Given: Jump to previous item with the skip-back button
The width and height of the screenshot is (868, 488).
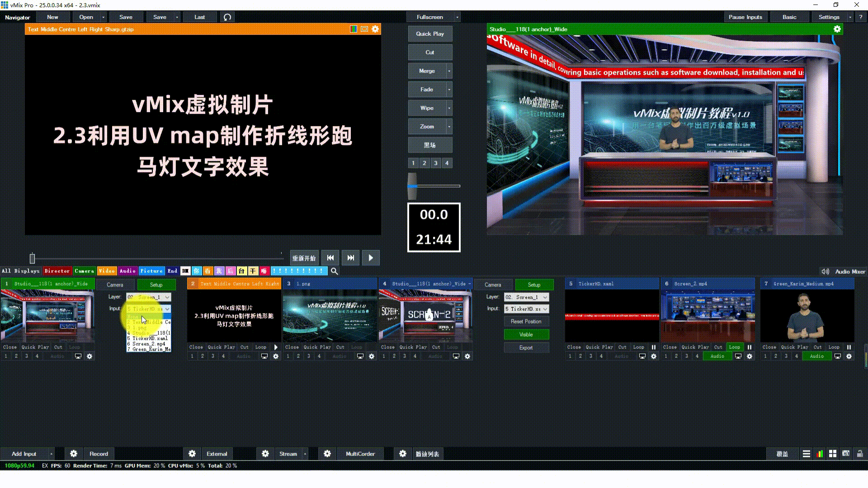Looking at the screenshot, I should 330,258.
